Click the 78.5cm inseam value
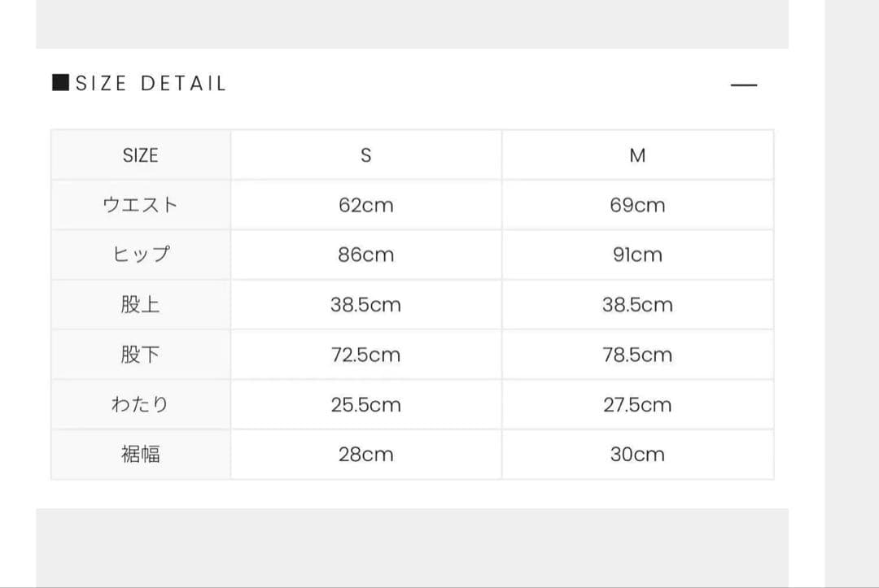This screenshot has width=879, height=588. [x=637, y=355]
